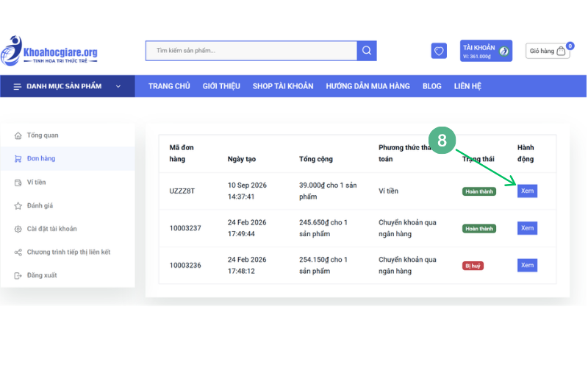Click Hoàn thành badge for order UZZZ8T
Screen dimensions: 588x368
click(x=479, y=191)
